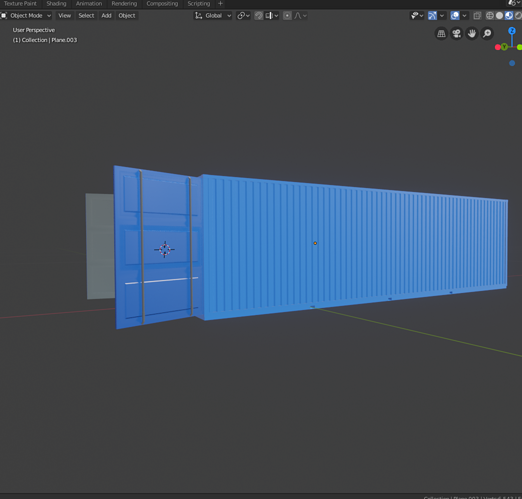Image resolution: width=522 pixels, height=499 pixels.
Task: Switch to solid viewport shading
Action: pos(499,16)
